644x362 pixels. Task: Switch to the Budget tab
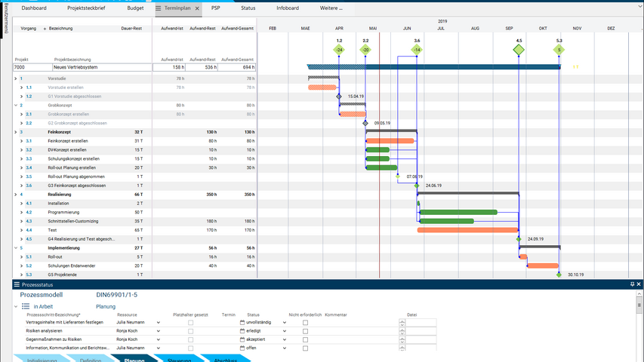135,8
